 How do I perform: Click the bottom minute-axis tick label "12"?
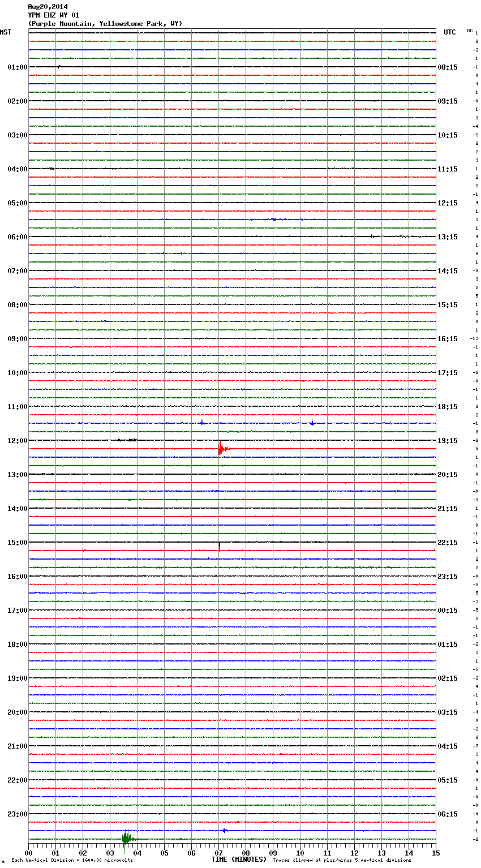(x=355, y=853)
